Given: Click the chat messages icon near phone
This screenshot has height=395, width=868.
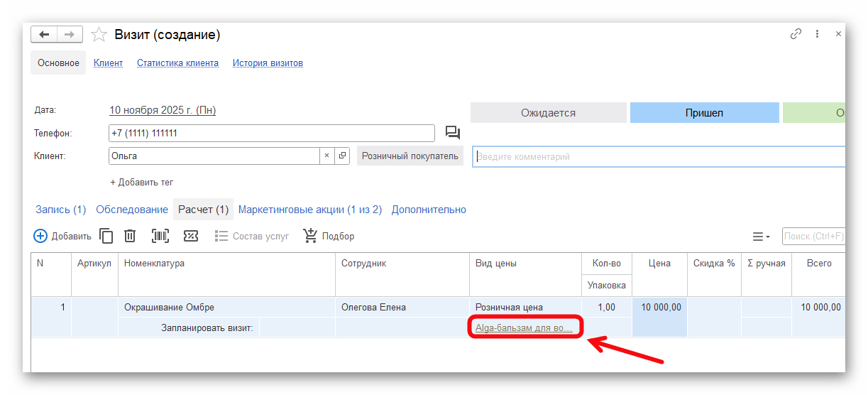Looking at the screenshot, I should [452, 133].
